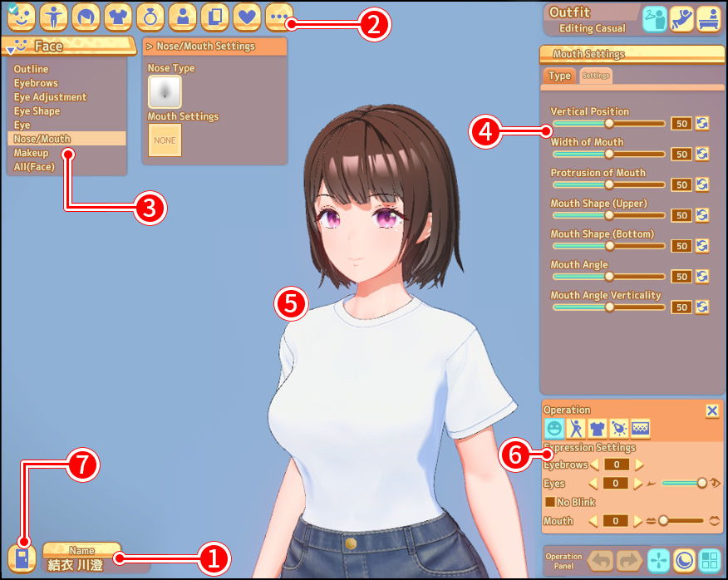This screenshot has height=580, width=728.
Task: Reset Width of Mouth value
Action: pyautogui.click(x=702, y=154)
